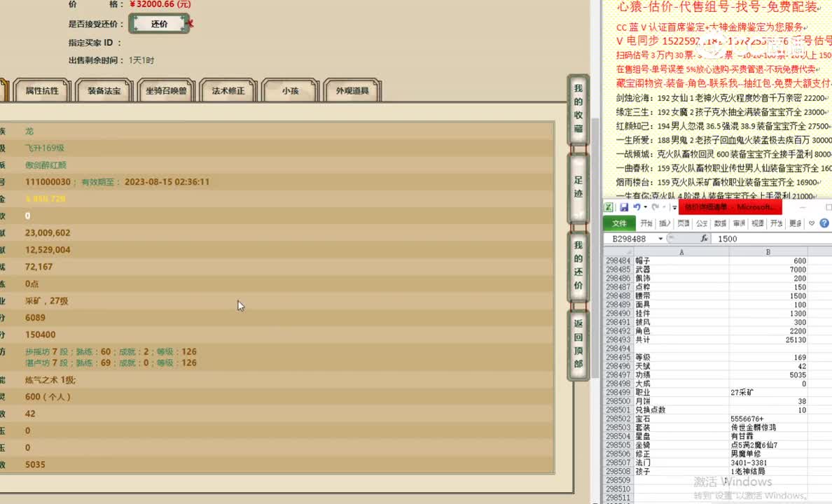
Task: Click the Excel application logo icon
Action: tap(609, 207)
